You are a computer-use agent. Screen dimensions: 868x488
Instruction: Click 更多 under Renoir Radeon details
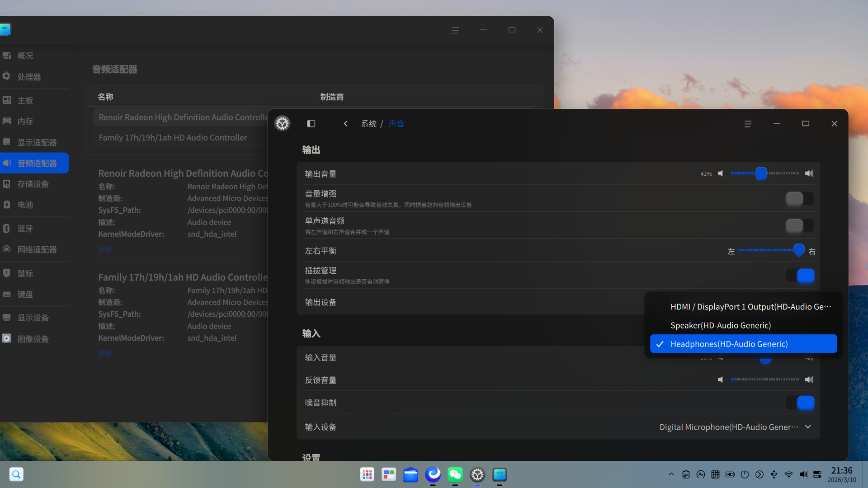tap(105, 249)
